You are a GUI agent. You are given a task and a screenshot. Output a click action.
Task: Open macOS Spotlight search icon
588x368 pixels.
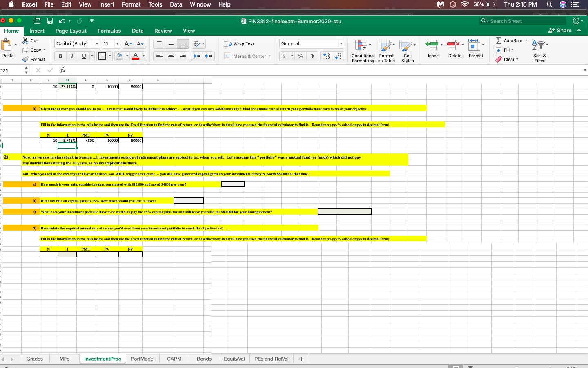[x=549, y=4]
